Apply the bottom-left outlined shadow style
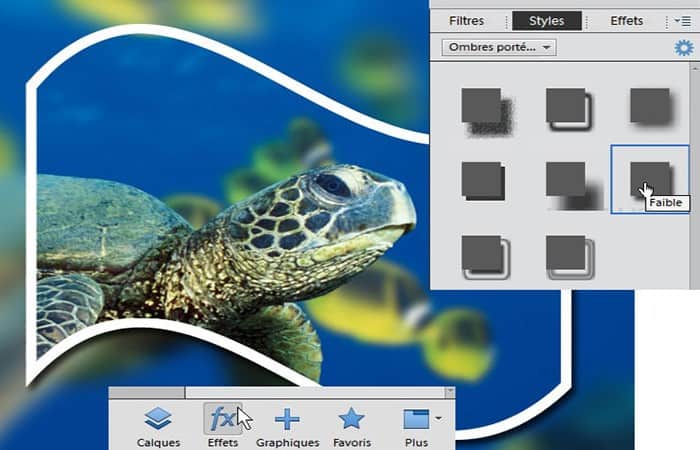Image resolution: width=700 pixels, height=450 pixels. [486, 258]
